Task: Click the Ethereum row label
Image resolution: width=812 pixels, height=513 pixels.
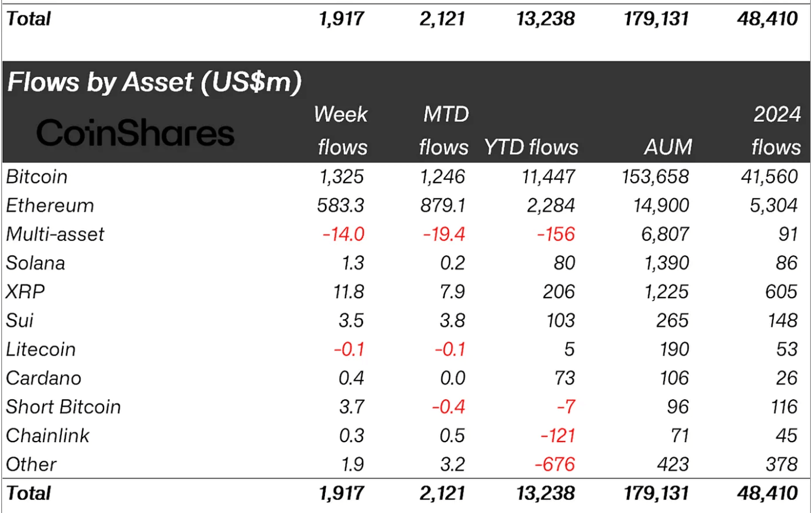Action: pos(50,205)
